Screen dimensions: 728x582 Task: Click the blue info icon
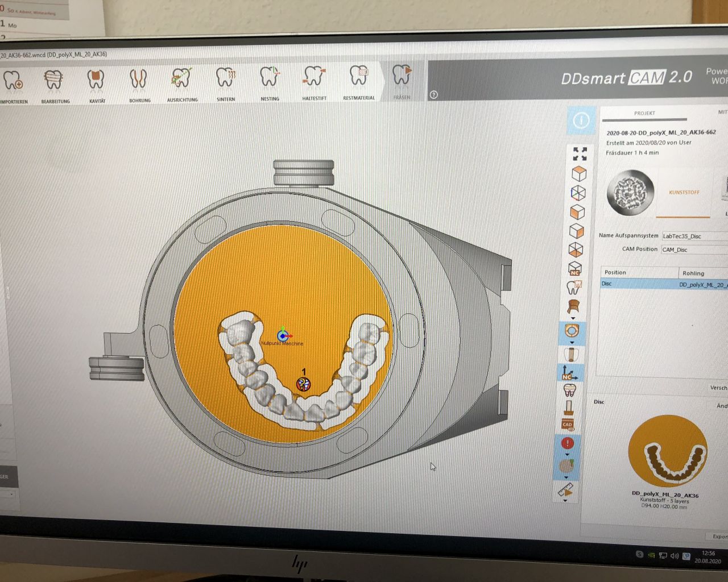[581, 120]
